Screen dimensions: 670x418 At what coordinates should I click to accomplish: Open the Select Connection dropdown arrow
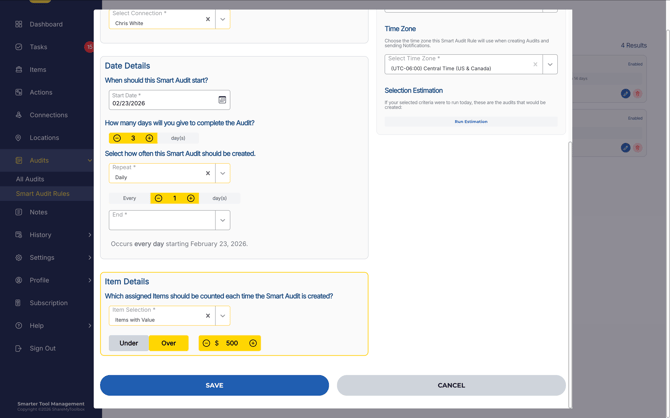click(223, 19)
